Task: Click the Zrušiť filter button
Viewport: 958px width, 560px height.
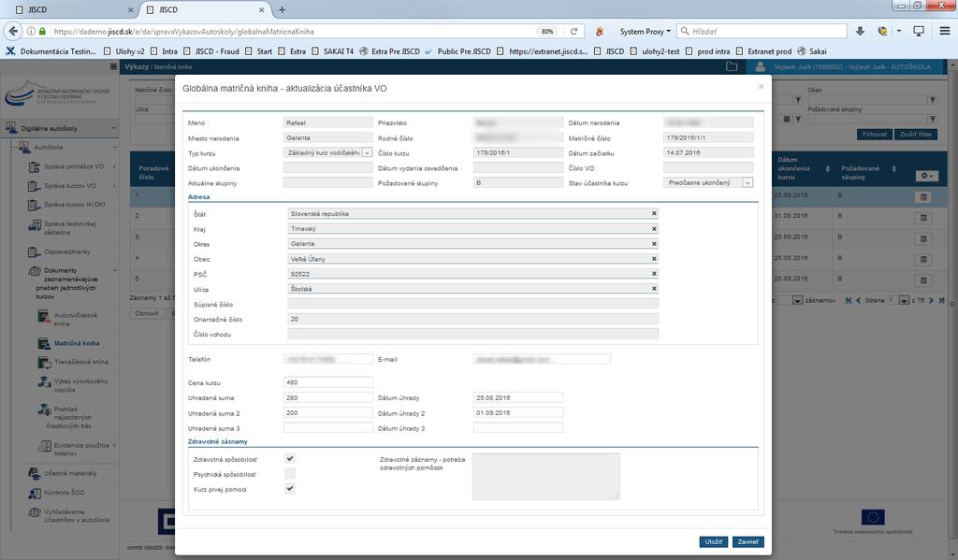Action: pyautogui.click(x=915, y=135)
